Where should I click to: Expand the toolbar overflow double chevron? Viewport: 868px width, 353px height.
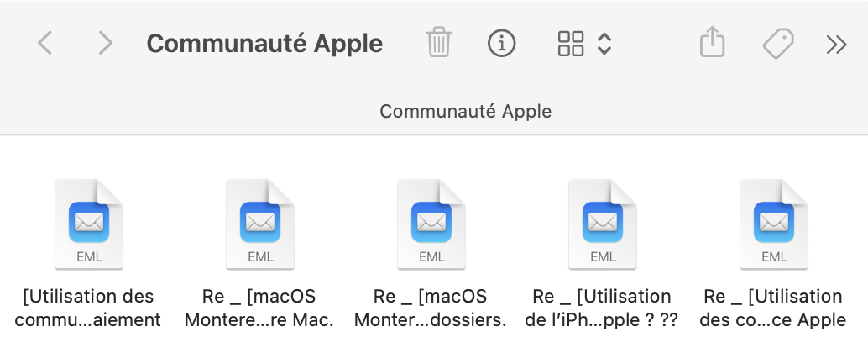[836, 44]
